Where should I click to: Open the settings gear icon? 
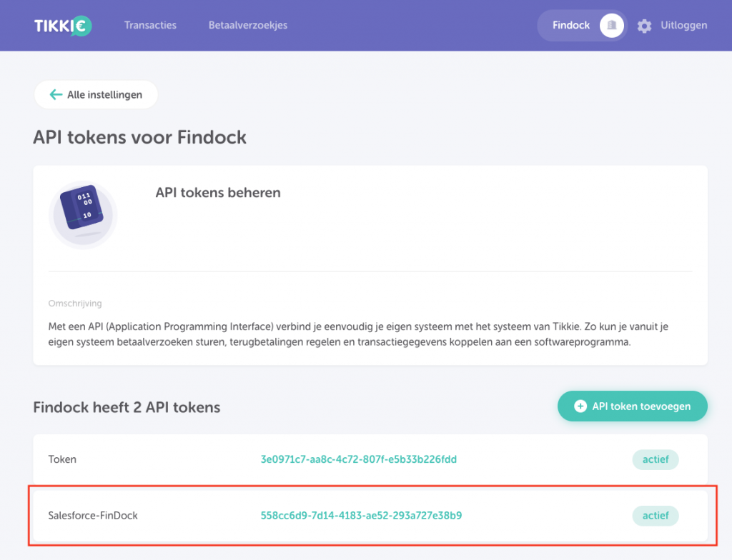click(x=644, y=26)
